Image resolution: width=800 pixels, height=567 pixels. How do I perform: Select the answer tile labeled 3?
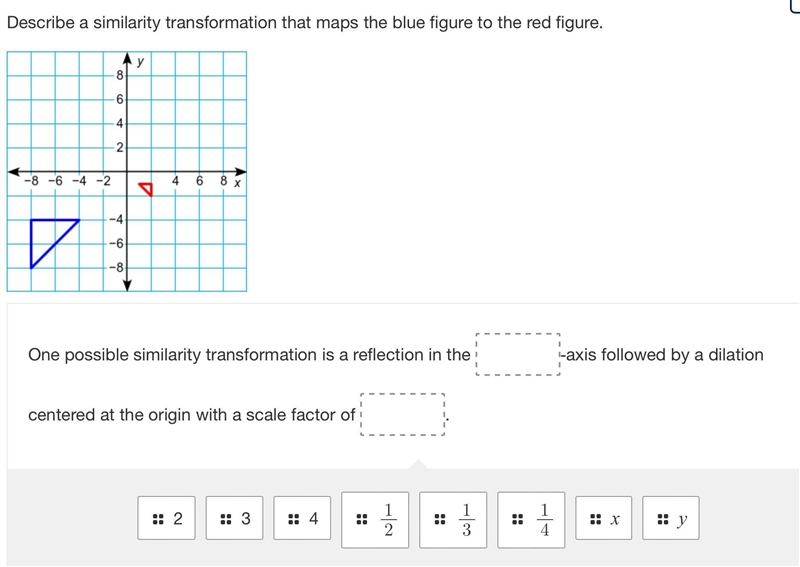[235, 518]
